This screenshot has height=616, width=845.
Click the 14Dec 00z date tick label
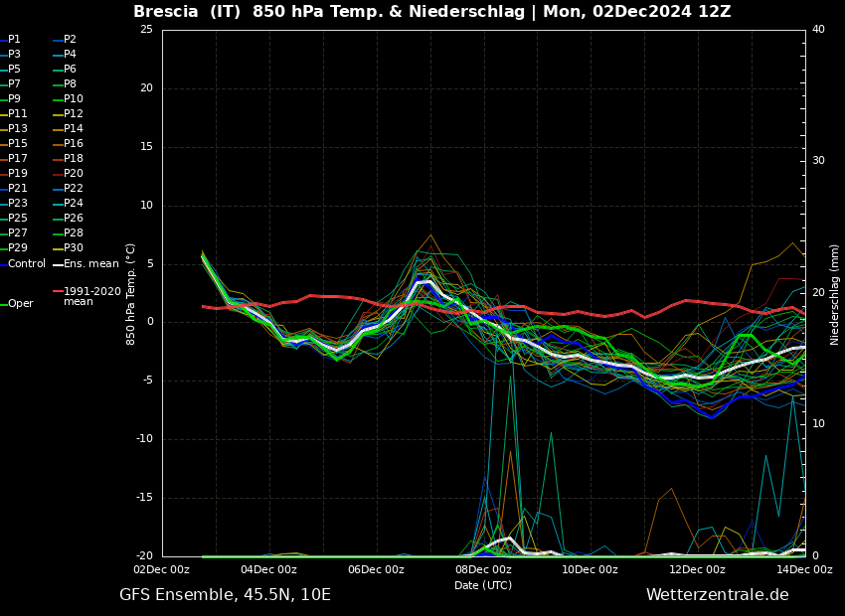(x=804, y=569)
